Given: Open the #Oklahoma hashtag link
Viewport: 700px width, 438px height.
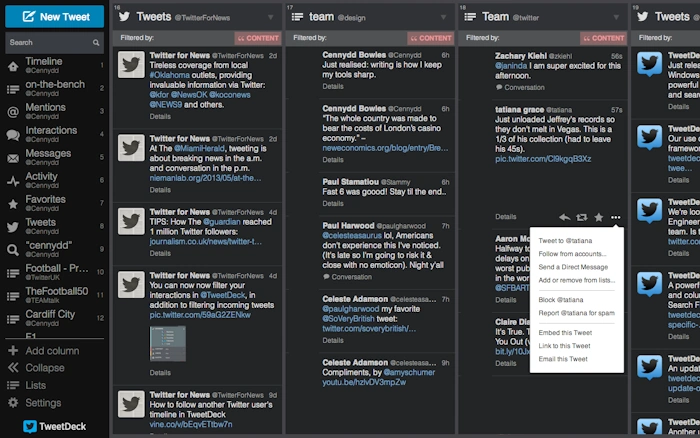Looking at the screenshot, I should [x=169, y=75].
